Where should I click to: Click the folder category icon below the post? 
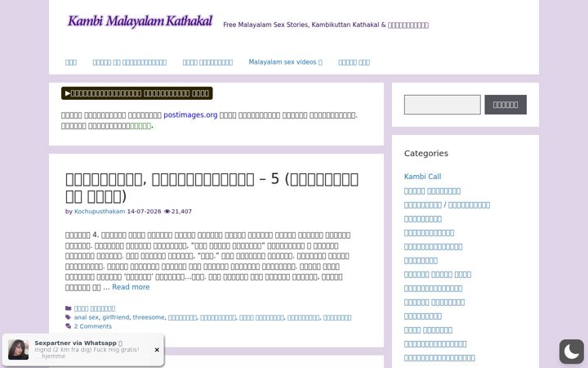coord(69,308)
